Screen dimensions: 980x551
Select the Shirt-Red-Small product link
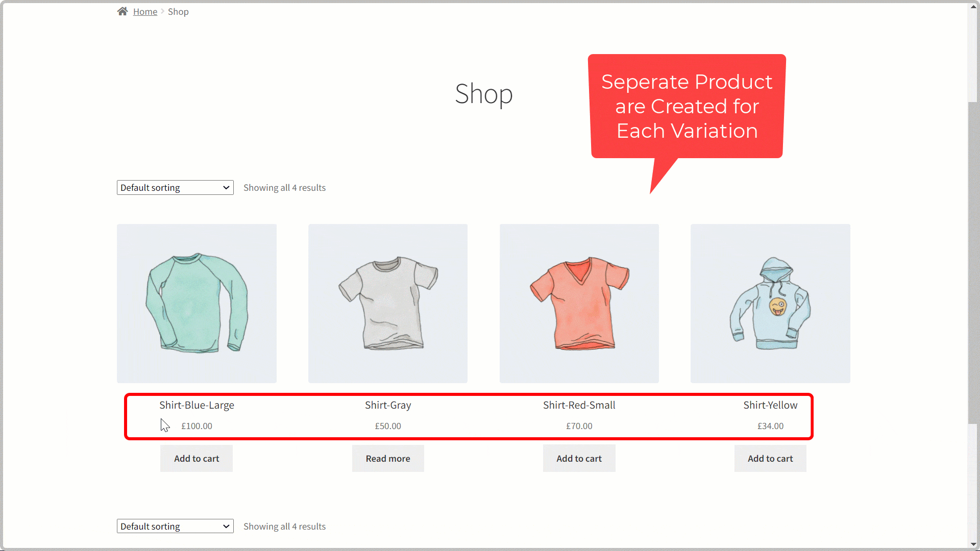point(579,405)
